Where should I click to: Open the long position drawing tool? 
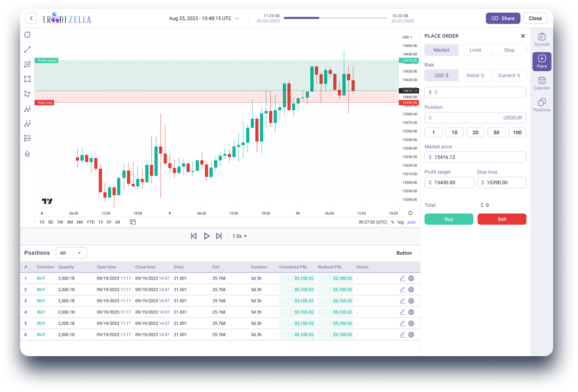pos(27,64)
